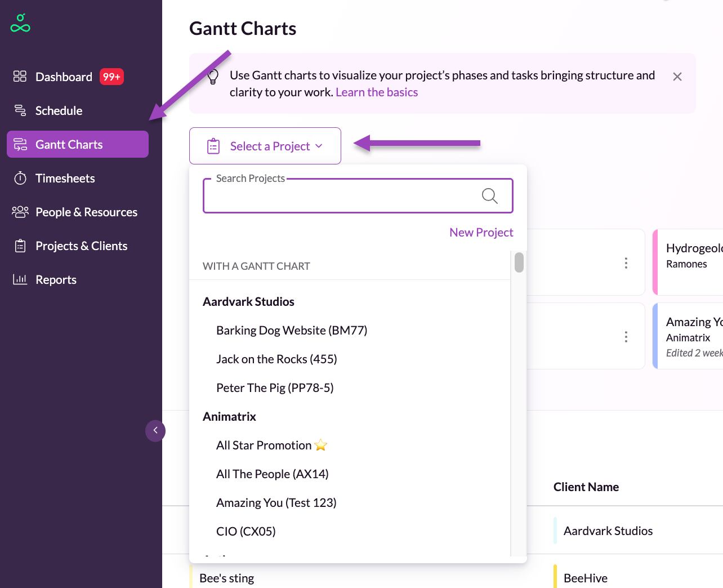Go to Gantt Charts in sidebar
Image resolution: width=723 pixels, height=588 pixels.
click(x=78, y=145)
